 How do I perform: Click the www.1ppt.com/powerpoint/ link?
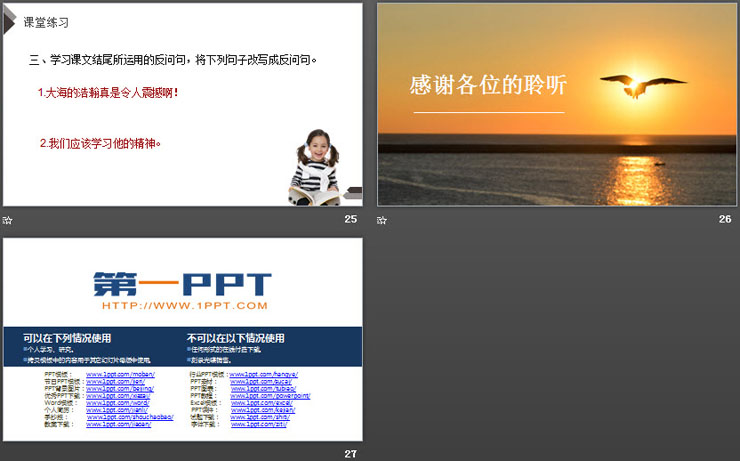tap(270, 396)
